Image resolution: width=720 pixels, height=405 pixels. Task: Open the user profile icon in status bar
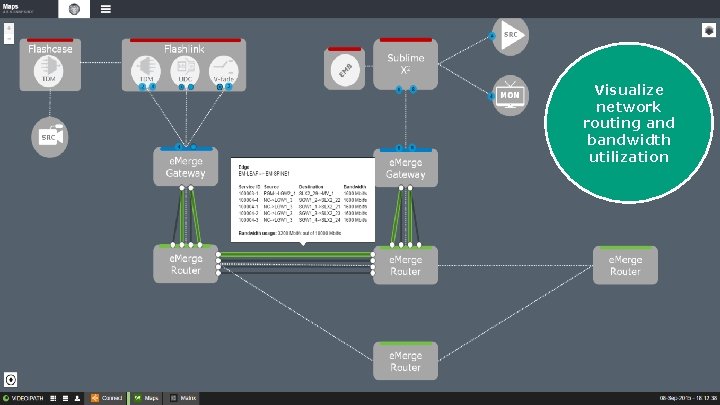pyautogui.click(x=77, y=398)
